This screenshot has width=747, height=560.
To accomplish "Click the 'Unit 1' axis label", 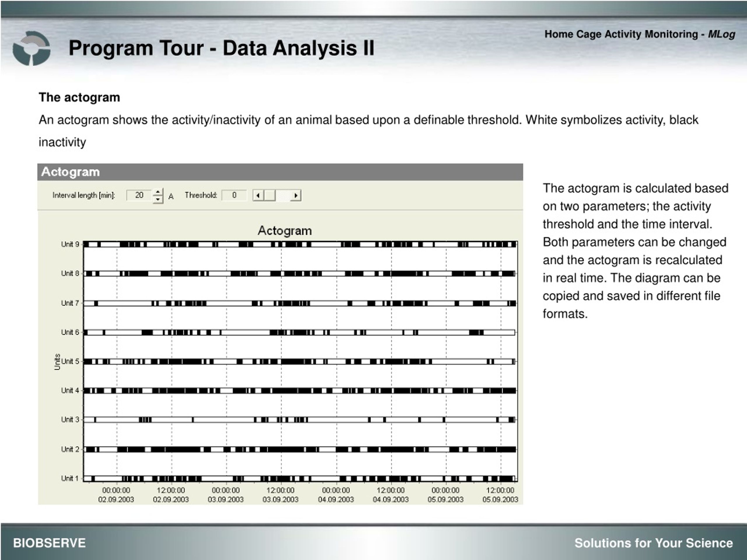I will point(70,478).
